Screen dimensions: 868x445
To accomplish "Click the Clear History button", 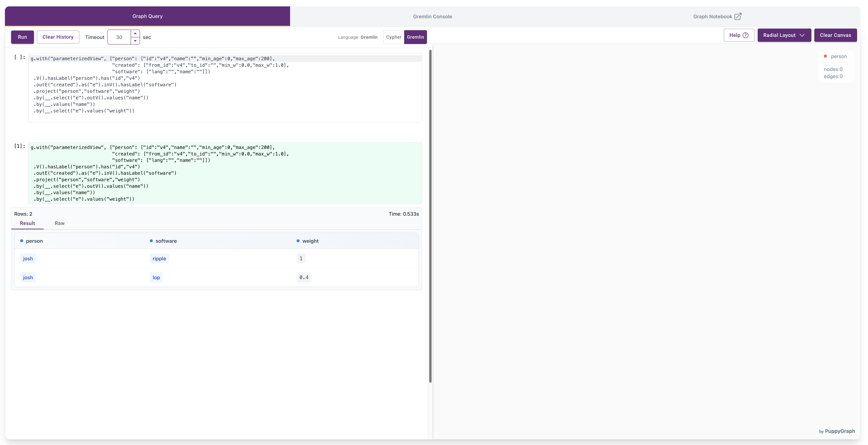I will 58,37.
